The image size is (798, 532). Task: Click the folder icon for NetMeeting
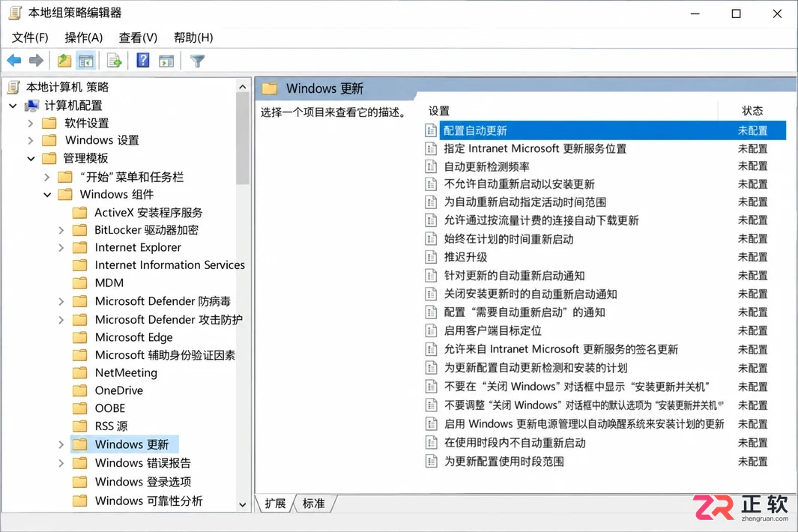80,372
